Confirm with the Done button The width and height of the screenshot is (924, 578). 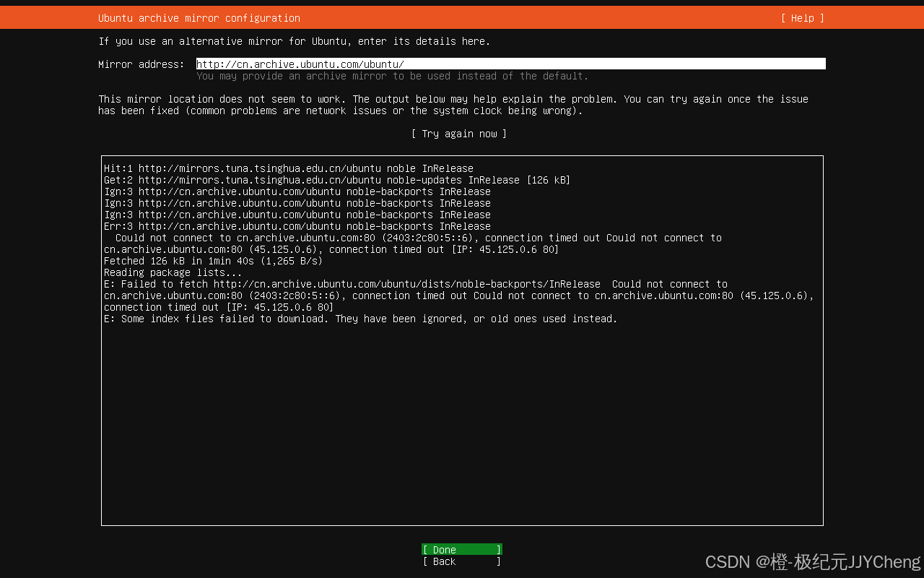pyautogui.click(x=462, y=550)
